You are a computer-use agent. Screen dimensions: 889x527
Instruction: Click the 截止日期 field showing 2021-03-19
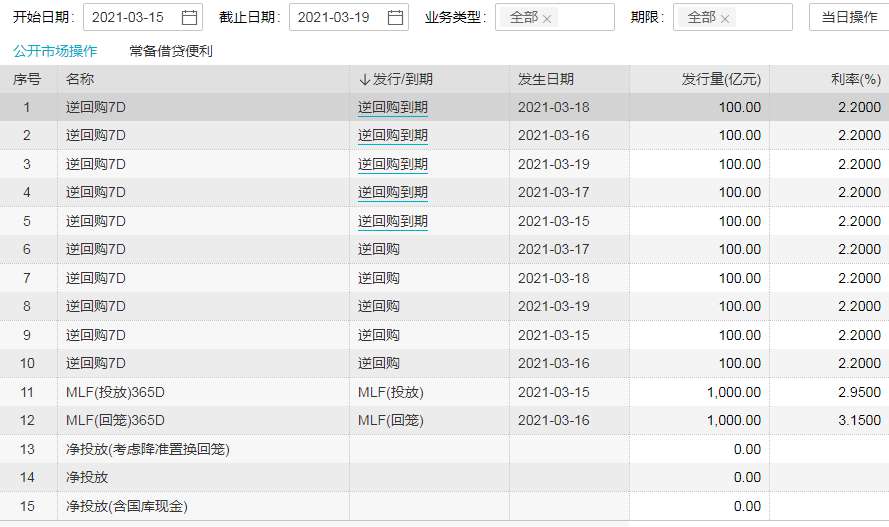point(335,18)
